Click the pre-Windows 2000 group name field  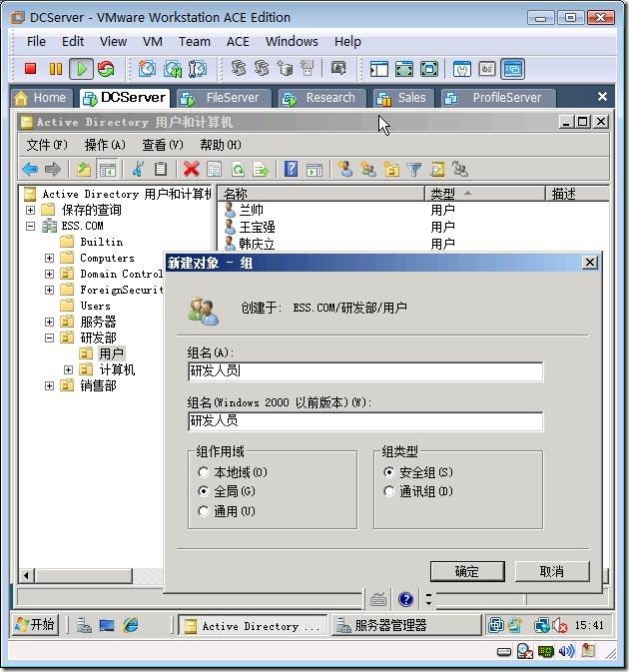pos(365,421)
